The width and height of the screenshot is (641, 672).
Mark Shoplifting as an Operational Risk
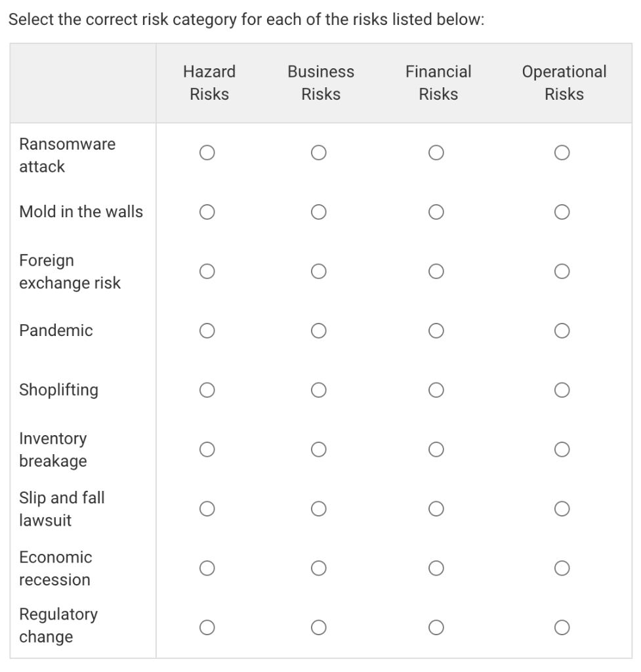(x=561, y=390)
